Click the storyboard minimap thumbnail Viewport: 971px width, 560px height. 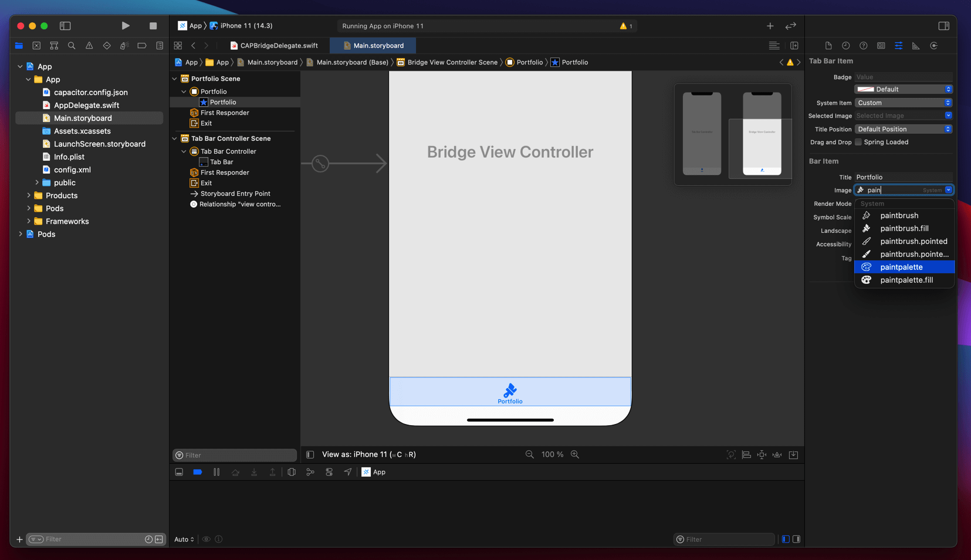[733, 134]
